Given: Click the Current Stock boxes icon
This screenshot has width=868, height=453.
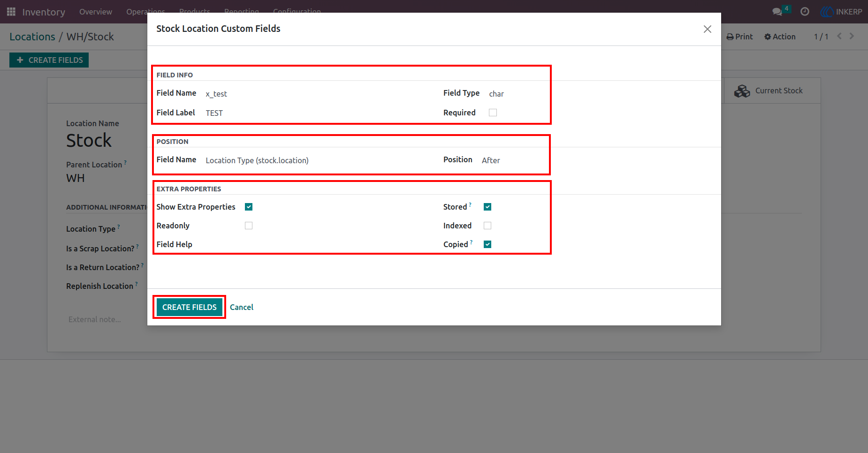Looking at the screenshot, I should click(742, 91).
